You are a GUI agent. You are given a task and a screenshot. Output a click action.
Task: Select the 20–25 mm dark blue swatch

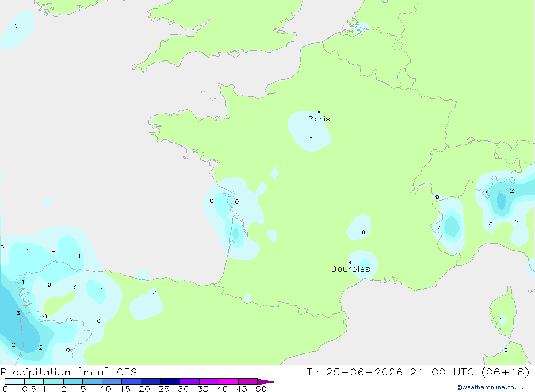pyautogui.click(x=151, y=381)
